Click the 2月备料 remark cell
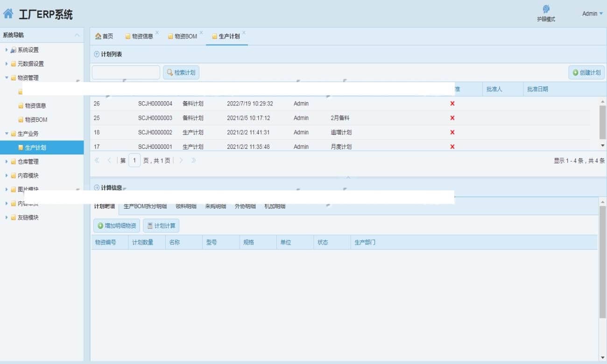The image size is (607, 364). point(340,118)
